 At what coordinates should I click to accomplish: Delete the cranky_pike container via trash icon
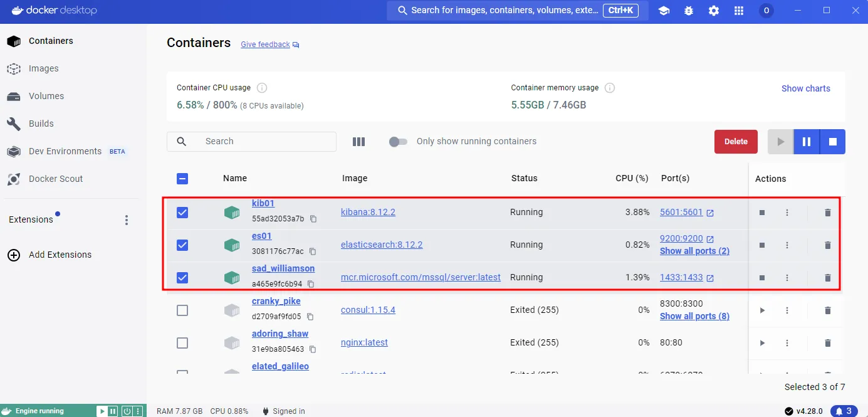828,310
